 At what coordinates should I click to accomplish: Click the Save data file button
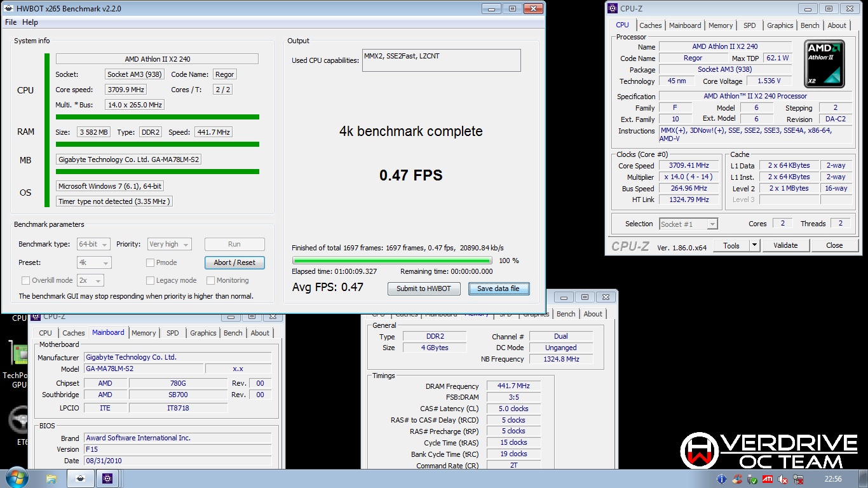(498, 288)
